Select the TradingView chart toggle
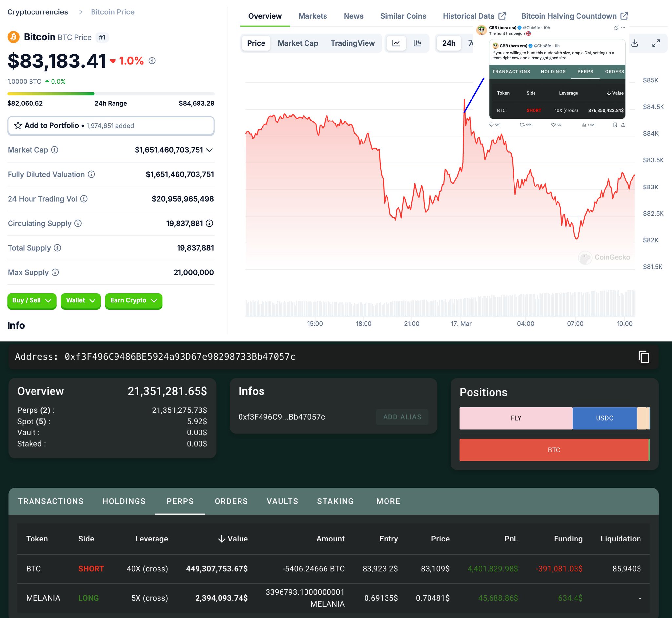Screen dimensions: 672x618 (x=352, y=43)
